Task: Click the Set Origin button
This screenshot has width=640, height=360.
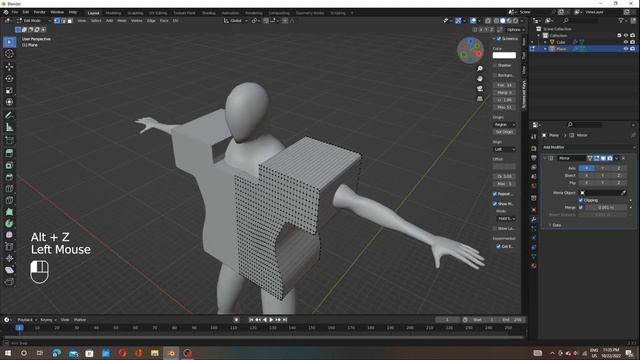Action: 504,132
